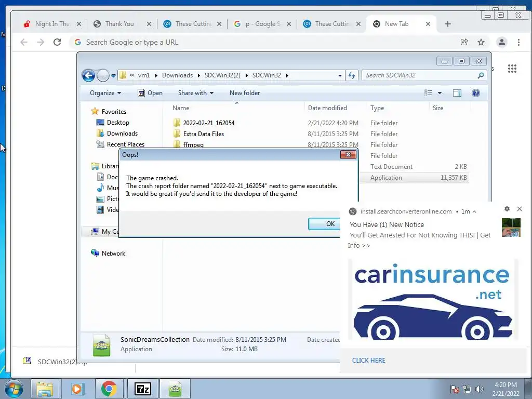Collapse notification with chevron beside 1m
Image resolution: width=532 pixels, height=399 pixels.
click(x=474, y=212)
